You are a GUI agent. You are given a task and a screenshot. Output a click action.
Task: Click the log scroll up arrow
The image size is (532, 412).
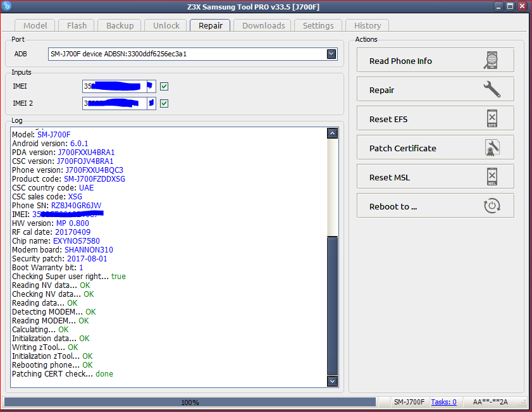coord(332,134)
